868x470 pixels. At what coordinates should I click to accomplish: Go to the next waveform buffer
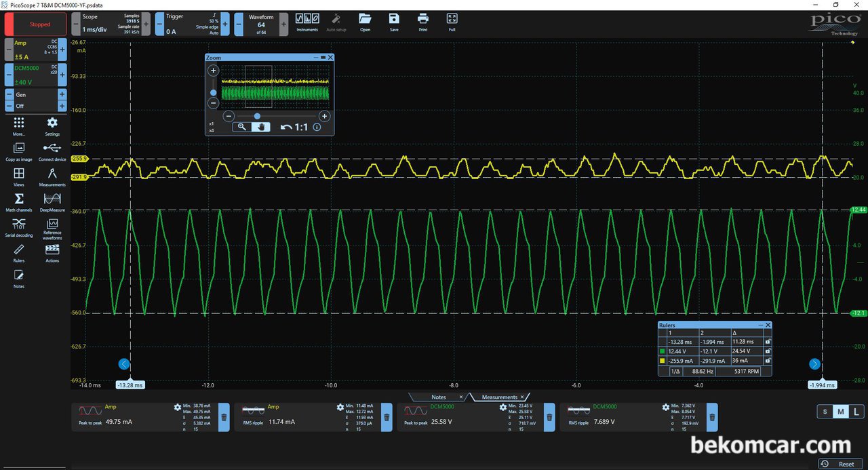coord(283,24)
